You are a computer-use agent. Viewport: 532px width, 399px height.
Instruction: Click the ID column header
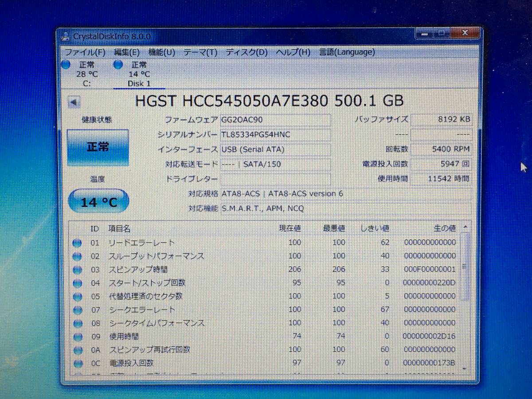94,229
